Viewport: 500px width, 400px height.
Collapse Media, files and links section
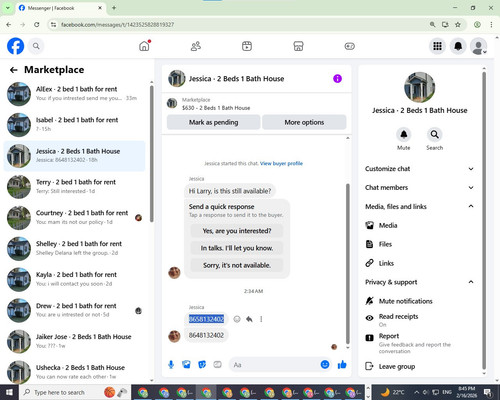[x=419, y=206]
